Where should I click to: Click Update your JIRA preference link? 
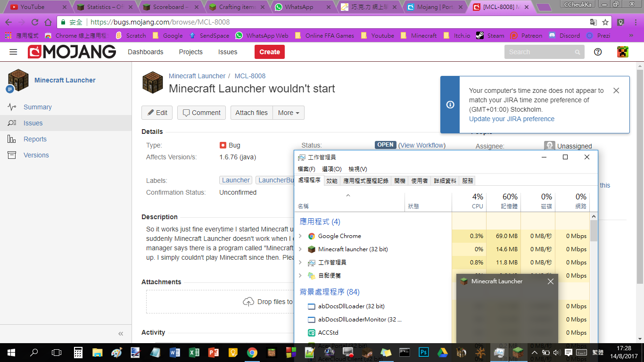point(512,119)
